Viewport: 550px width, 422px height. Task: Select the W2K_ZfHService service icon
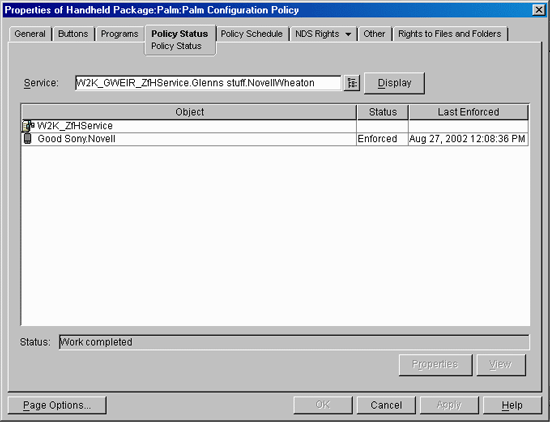[28, 126]
